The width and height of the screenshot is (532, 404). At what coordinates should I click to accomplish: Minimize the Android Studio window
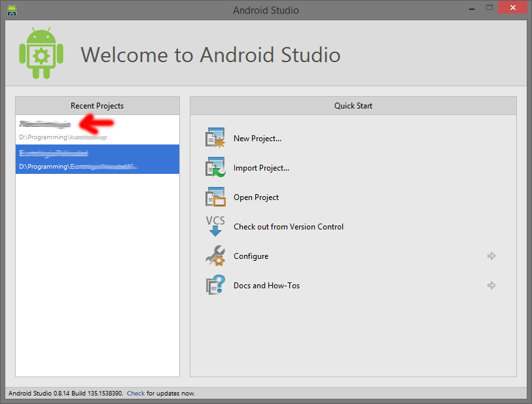(x=472, y=8)
